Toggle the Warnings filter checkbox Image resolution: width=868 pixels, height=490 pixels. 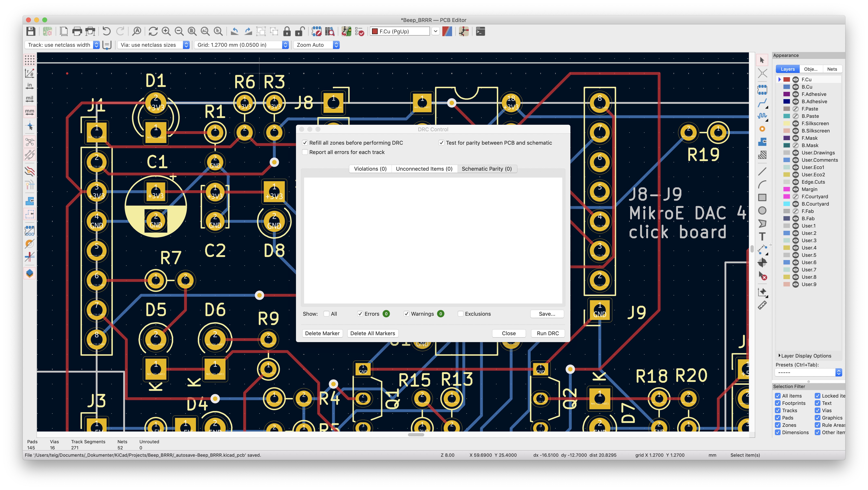click(407, 314)
